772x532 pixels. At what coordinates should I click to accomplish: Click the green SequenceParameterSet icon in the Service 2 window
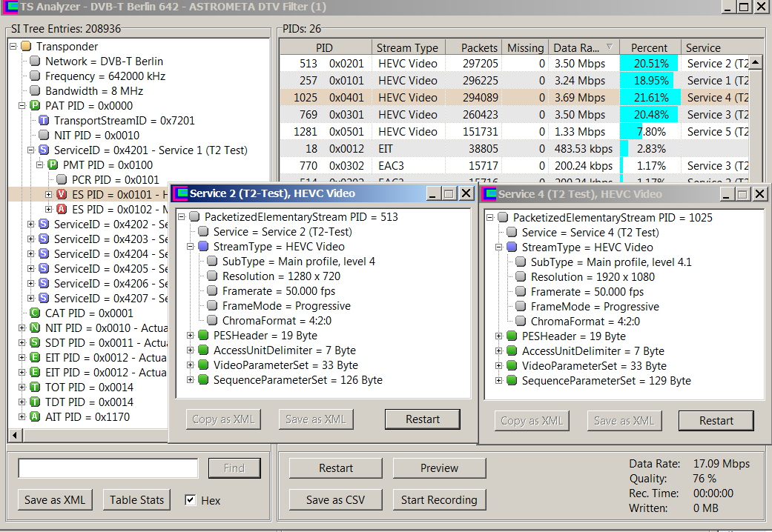tap(203, 380)
